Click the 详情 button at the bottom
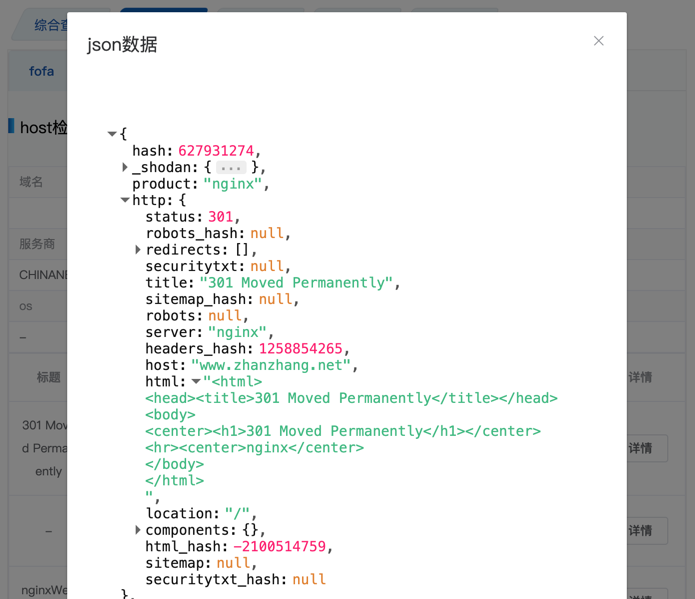 click(648, 594)
